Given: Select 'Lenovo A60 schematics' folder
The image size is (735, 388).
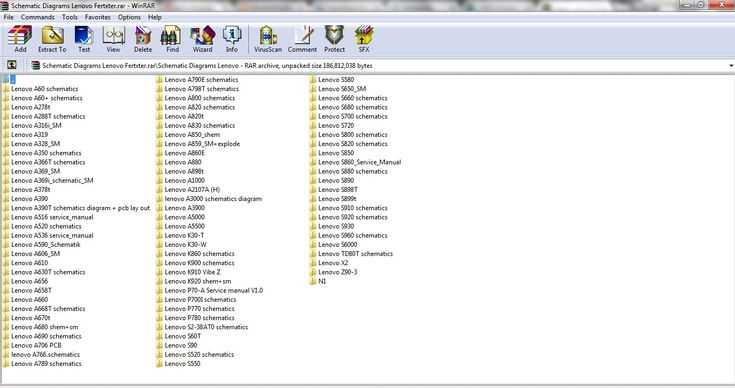Looking at the screenshot, I should pos(41,89).
